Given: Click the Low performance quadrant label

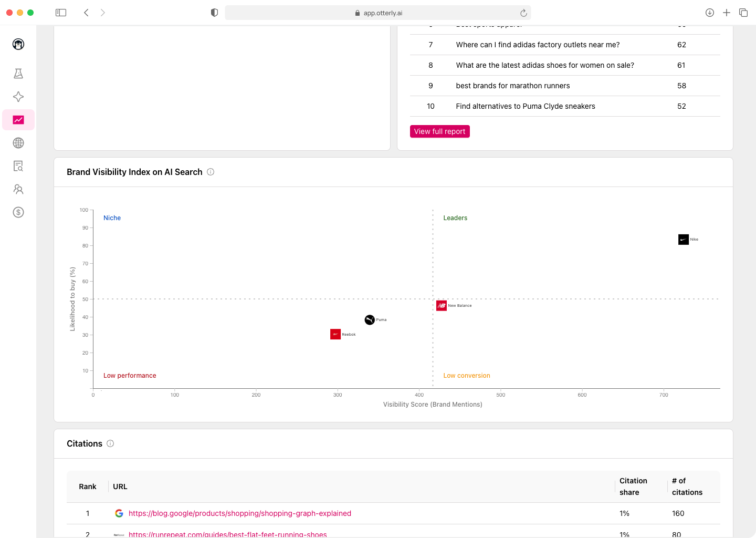Looking at the screenshot, I should (130, 376).
